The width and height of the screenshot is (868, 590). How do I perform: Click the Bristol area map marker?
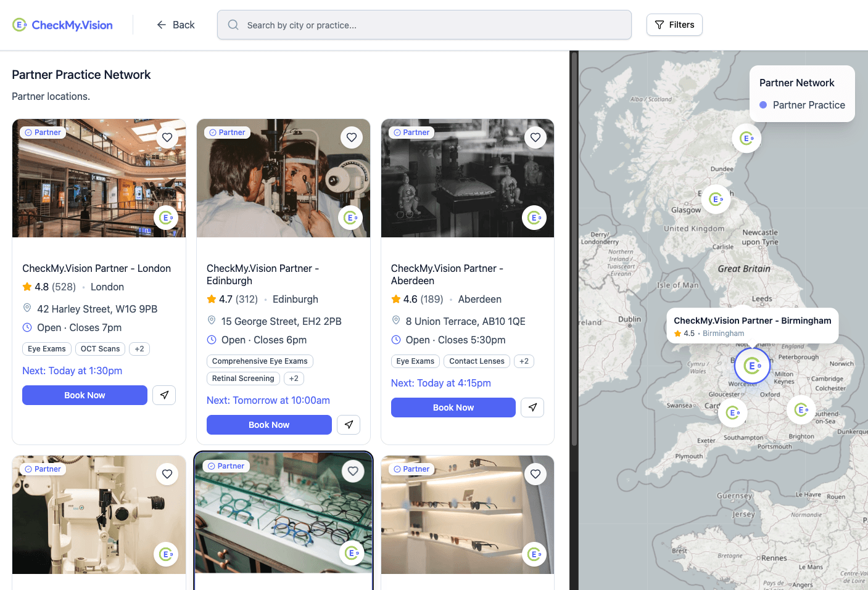733,412
